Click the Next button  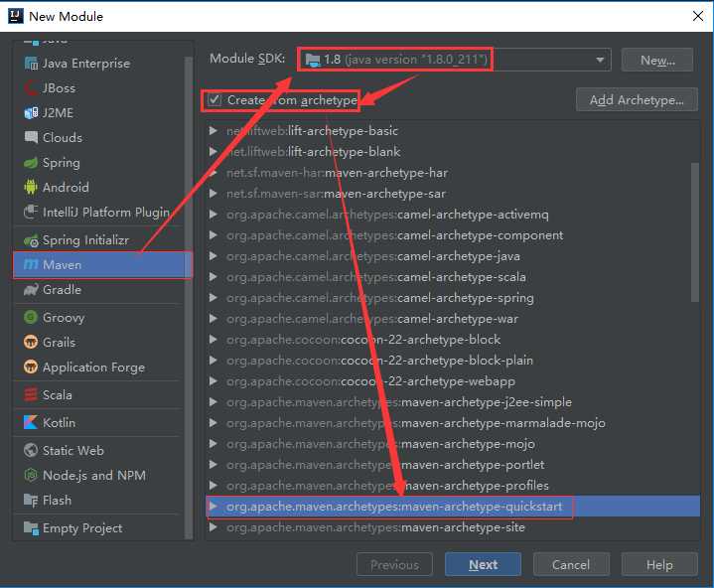point(483,565)
